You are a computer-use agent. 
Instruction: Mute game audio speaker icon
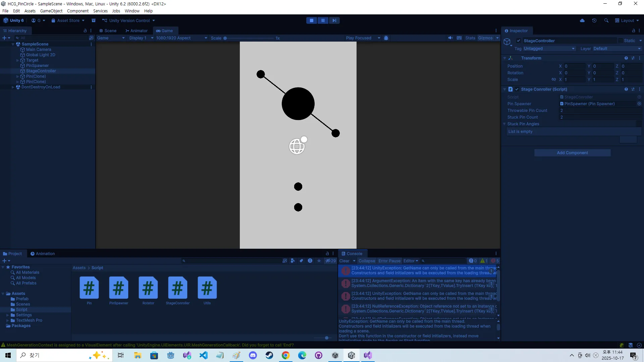pos(450,38)
